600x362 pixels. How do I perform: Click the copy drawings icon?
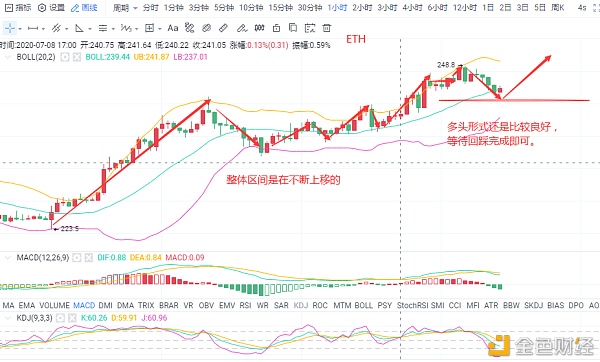293,28
